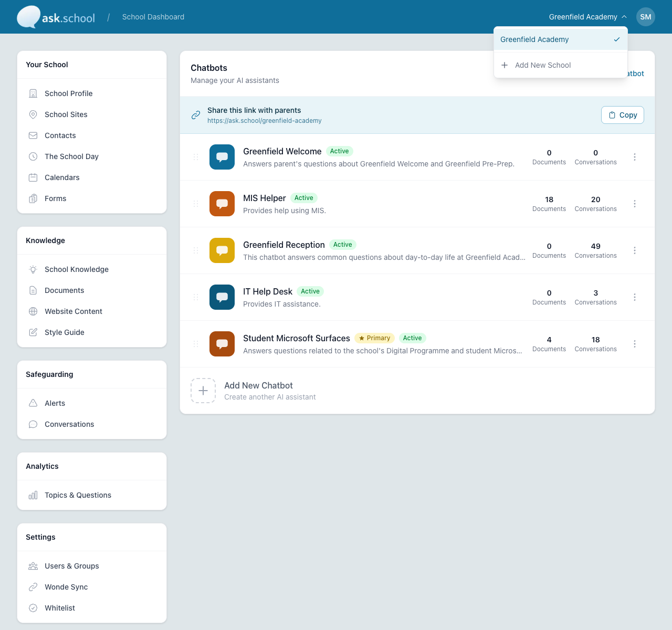This screenshot has width=672, height=630.
Task: Grab the drag handle for IT Help Desk
Action: pyautogui.click(x=196, y=297)
